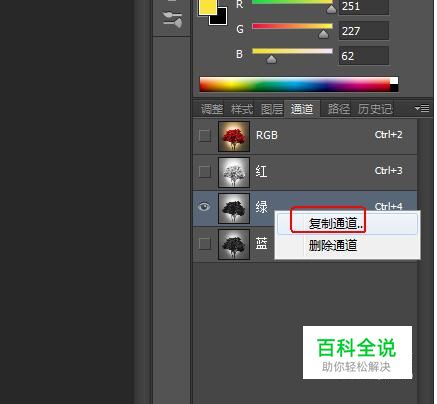Image resolution: width=437 pixels, height=404 pixels.
Task: Pick black from the spectrum ramp end
Action: click(394, 88)
